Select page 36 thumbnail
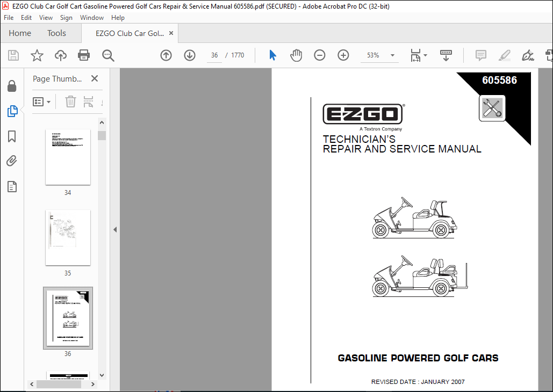 point(68,318)
